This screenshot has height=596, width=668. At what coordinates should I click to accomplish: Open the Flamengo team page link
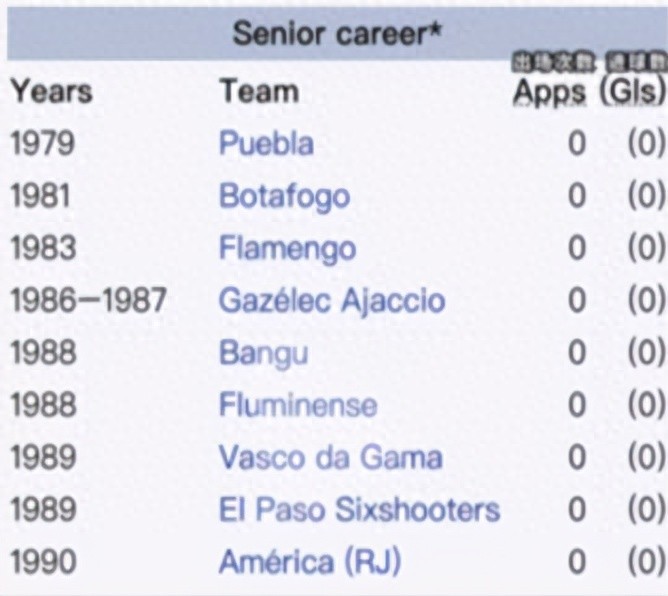287,248
